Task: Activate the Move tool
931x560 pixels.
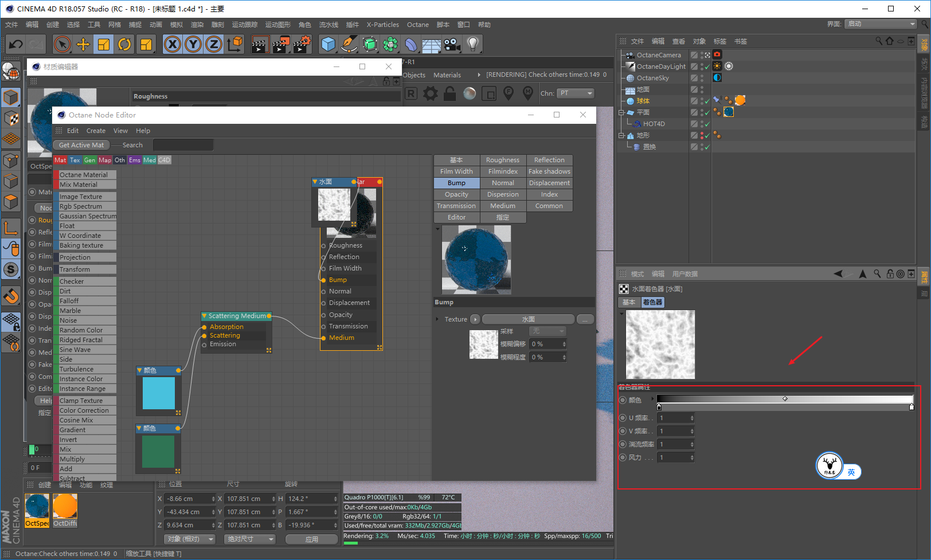Action: [83, 44]
